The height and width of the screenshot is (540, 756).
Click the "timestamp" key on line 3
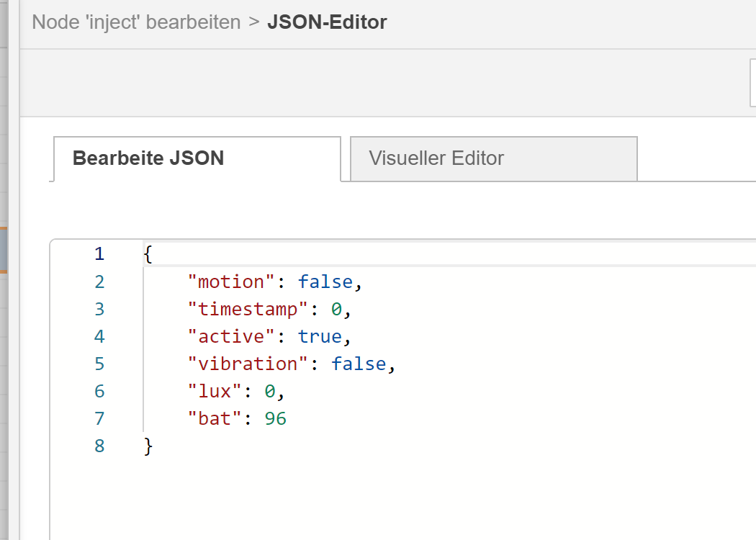pos(248,310)
